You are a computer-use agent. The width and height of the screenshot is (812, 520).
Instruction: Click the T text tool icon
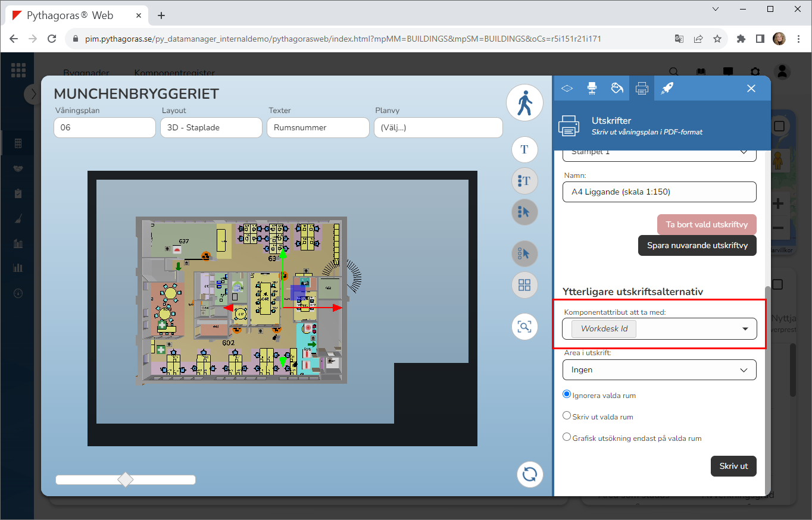(524, 149)
